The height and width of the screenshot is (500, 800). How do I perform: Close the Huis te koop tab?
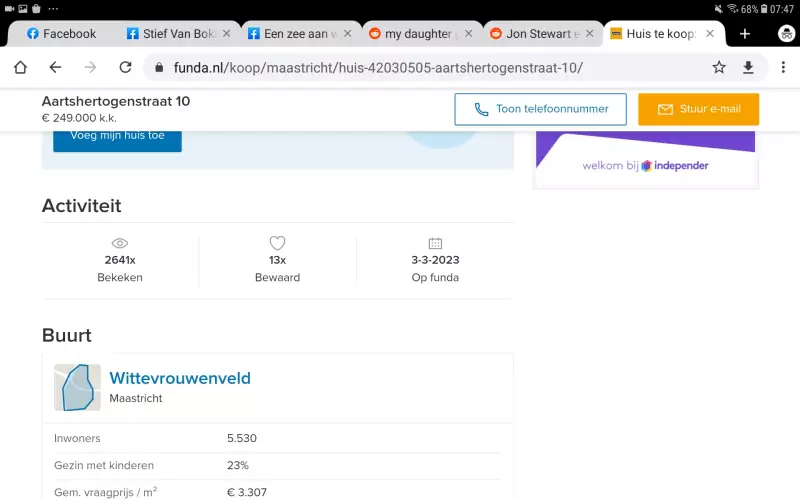pos(710,34)
